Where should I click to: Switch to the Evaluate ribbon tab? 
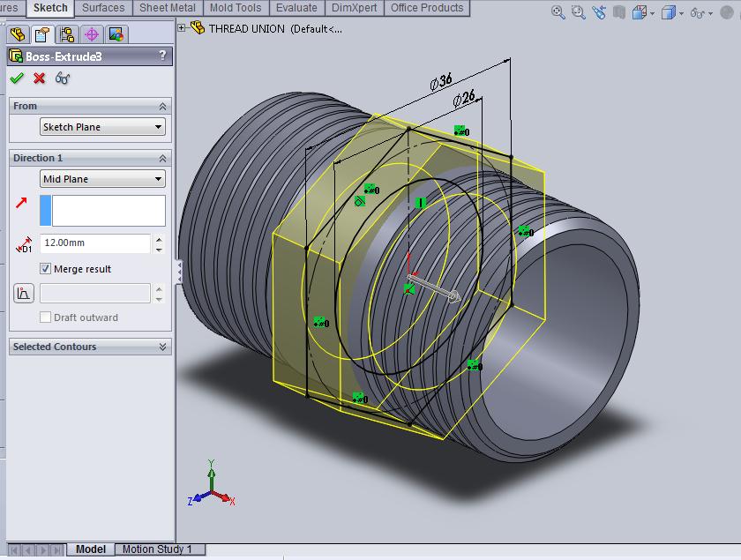click(x=296, y=8)
